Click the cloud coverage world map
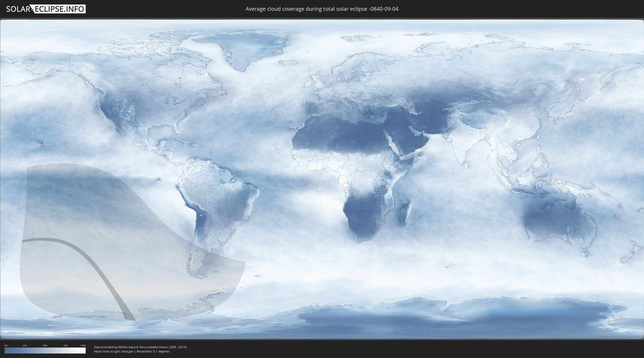The image size is (644, 358). click(x=322, y=179)
